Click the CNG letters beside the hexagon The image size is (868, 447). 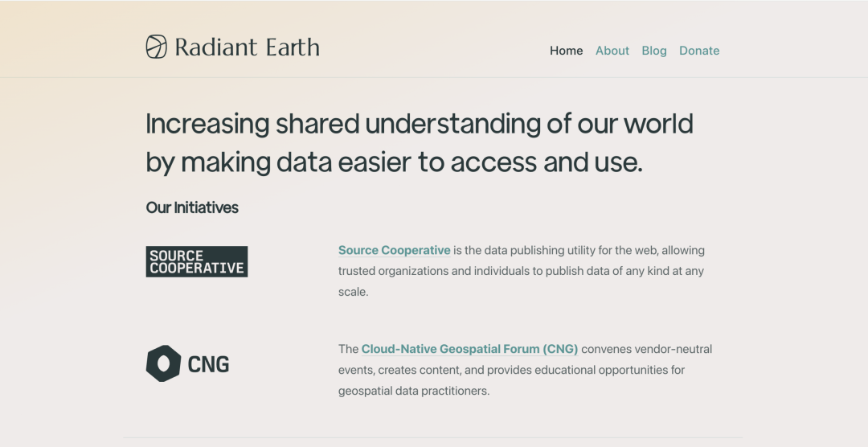[x=208, y=364]
